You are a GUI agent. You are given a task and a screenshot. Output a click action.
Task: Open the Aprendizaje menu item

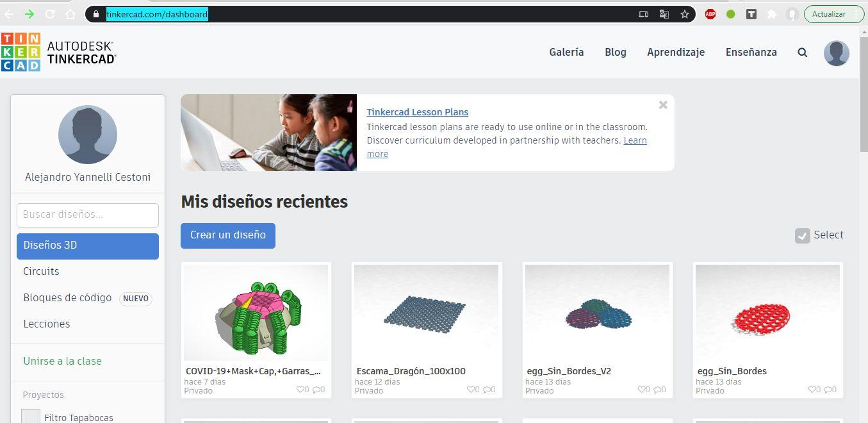[x=676, y=53]
